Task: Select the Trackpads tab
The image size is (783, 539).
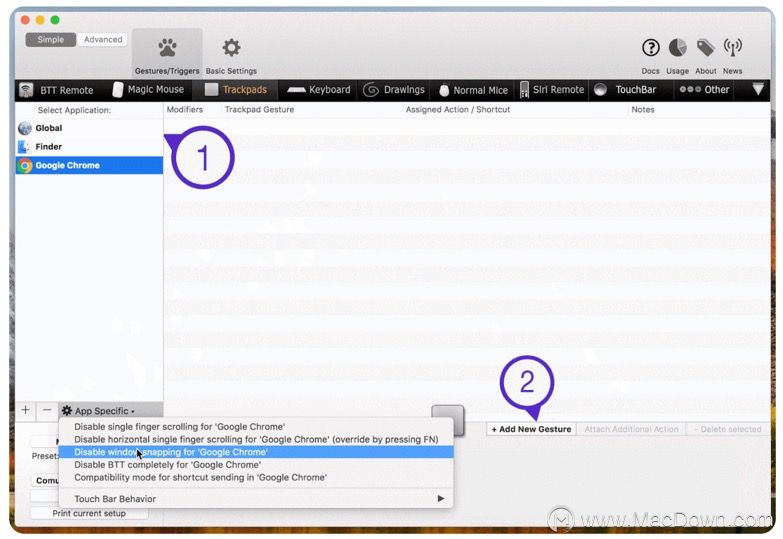Action: point(236,90)
